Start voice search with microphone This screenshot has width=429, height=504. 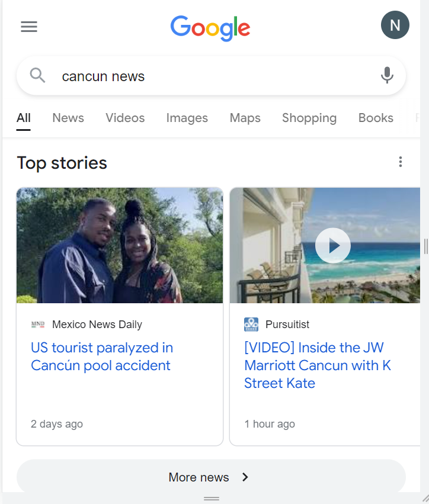pyautogui.click(x=387, y=76)
